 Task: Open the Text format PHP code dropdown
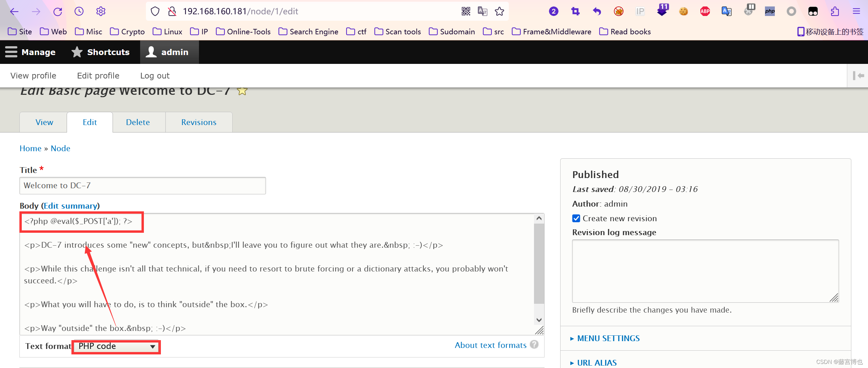click(116, 346)
